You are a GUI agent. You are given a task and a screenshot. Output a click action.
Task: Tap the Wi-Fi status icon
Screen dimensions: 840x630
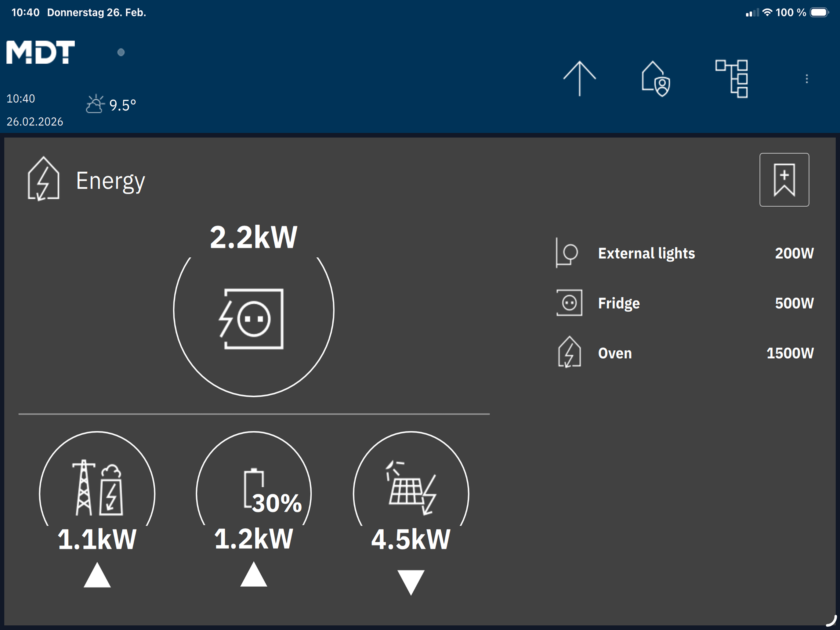point(767,13)
